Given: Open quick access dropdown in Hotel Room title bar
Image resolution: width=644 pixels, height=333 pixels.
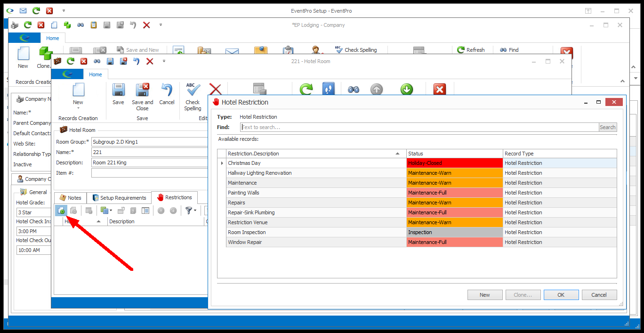Looking at the screenshot, I should (x=164, y=61).
